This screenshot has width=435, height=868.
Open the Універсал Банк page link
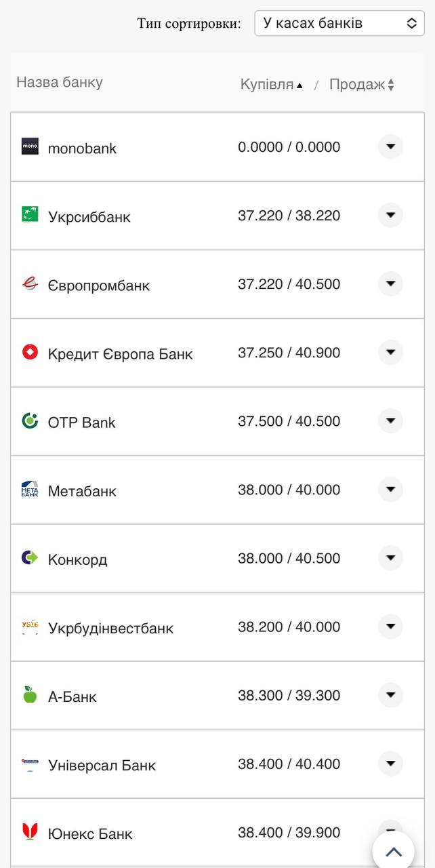[x=102, y=764]
